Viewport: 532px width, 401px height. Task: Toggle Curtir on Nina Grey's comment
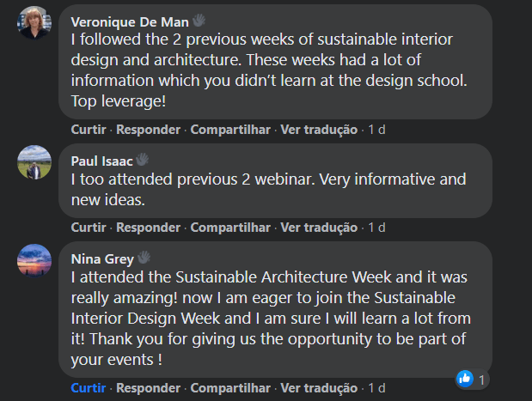[x=89, y=387]
